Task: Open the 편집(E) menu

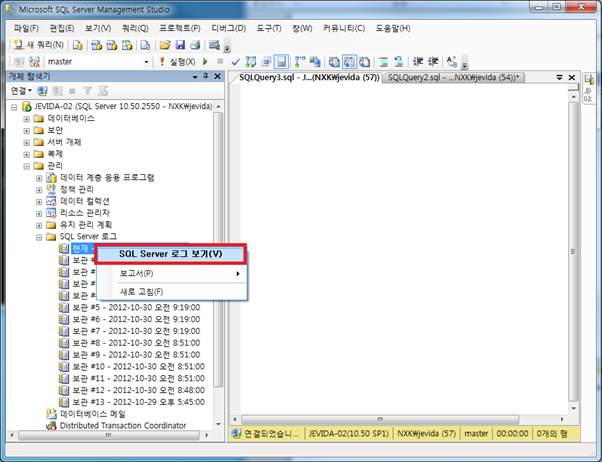Action: [61, 28]
